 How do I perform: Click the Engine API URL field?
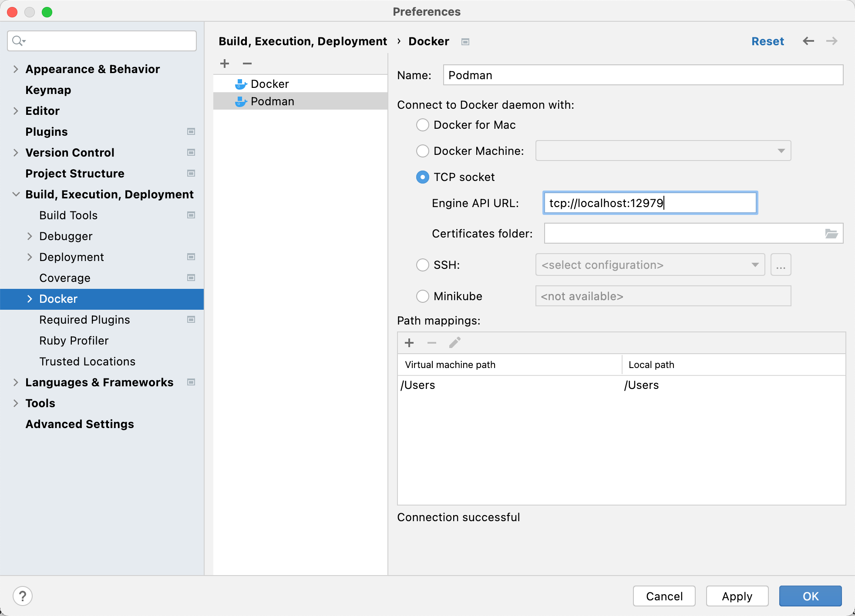(649, 203)
